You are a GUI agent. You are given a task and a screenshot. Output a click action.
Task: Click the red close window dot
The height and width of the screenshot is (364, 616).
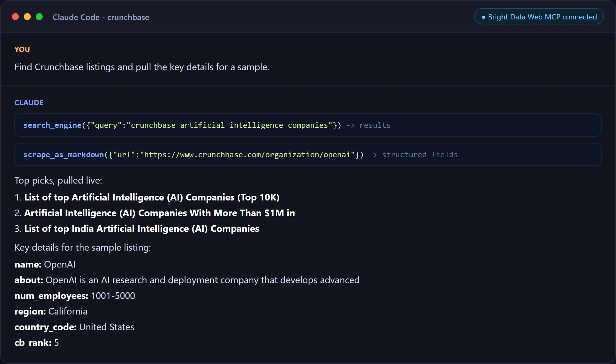pos(15,17)
